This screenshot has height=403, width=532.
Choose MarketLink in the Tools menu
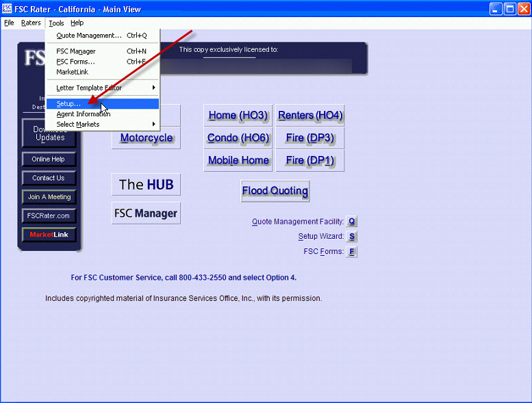pos(103,72)
